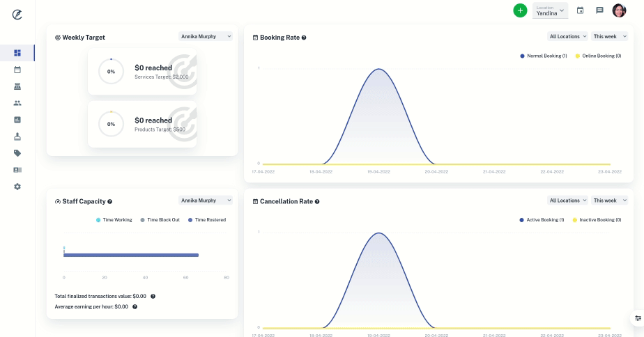Open Booking Rate 'This week' dropdown
The height and width of the screenshot is (337, 644).
609,36
